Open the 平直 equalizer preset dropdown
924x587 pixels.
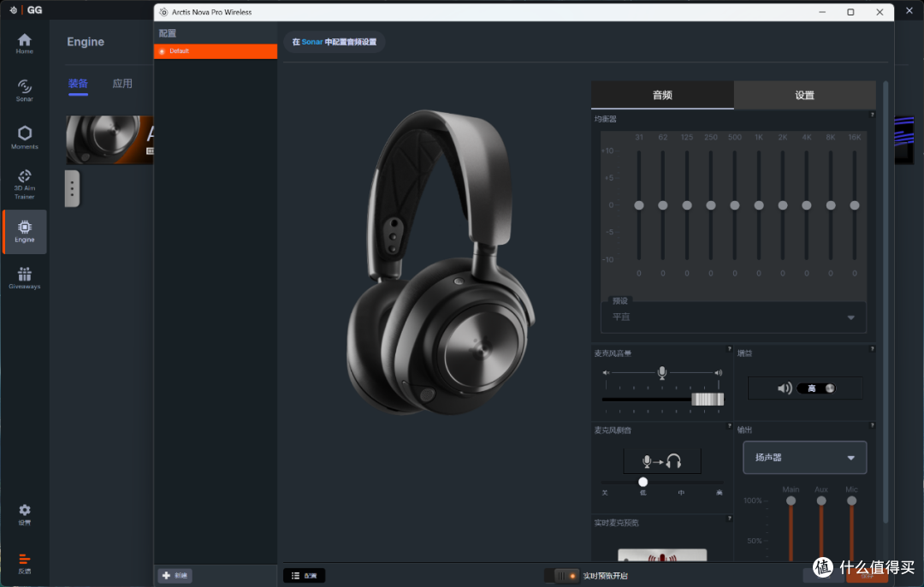pyautogui.click(x=733, y=317)
